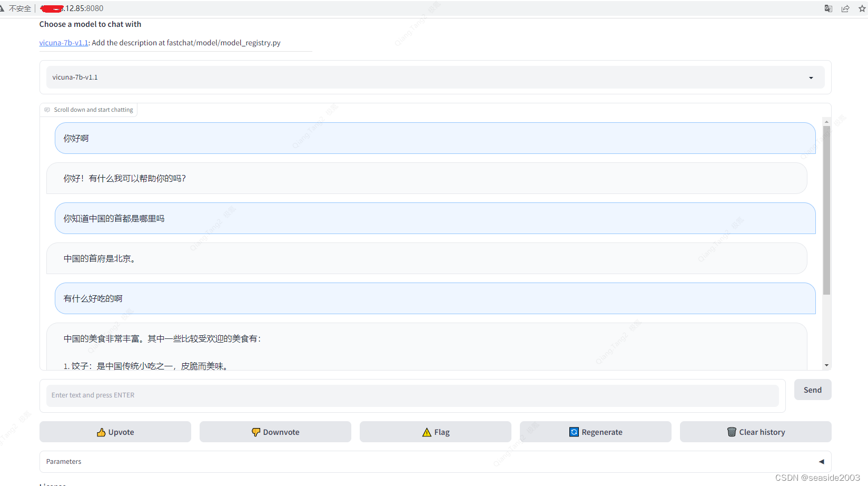
Task: Click the chat scrollbar thumb
Action: (826, 211)
